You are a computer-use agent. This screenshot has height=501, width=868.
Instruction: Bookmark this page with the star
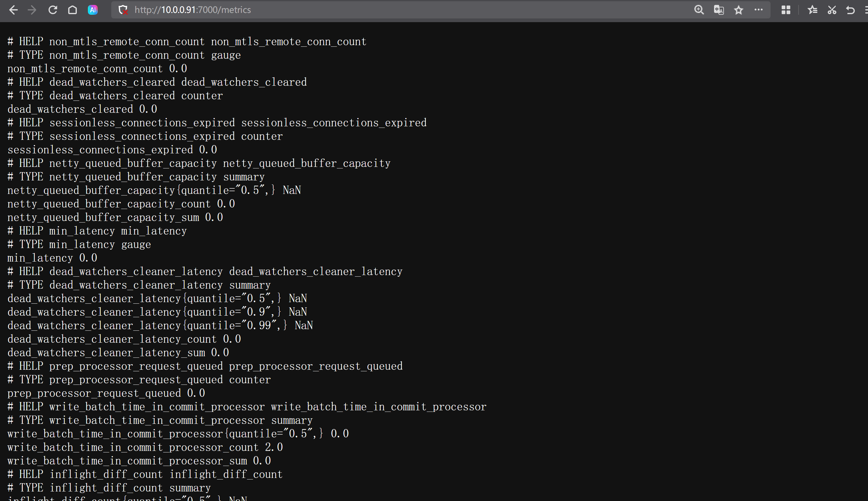tap(739, 10)
